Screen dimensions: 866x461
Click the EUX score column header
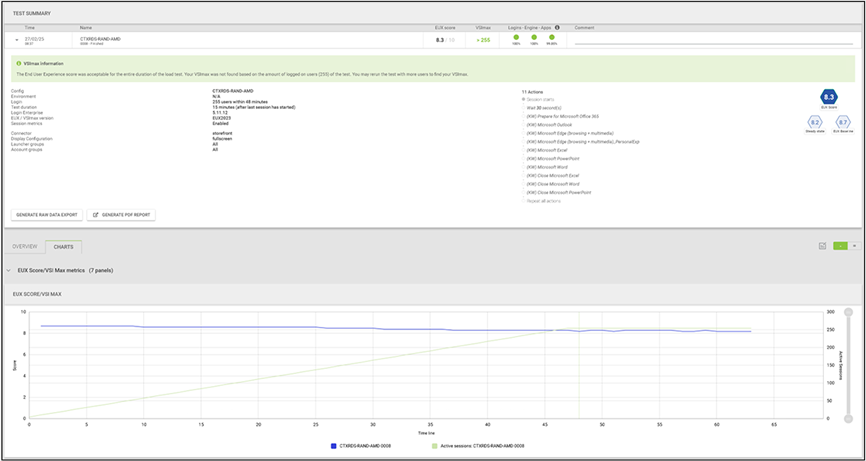(445, 28)
